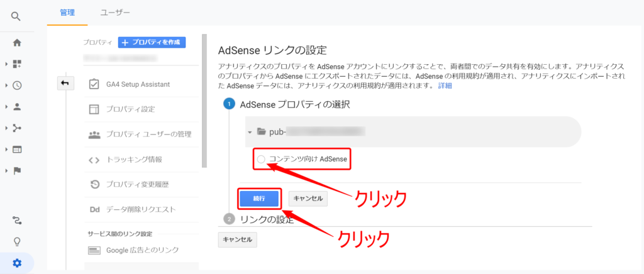
Task: Open the Conversions flag icon in sidebar
Action: pyautogui.click(x=17, y=171)
